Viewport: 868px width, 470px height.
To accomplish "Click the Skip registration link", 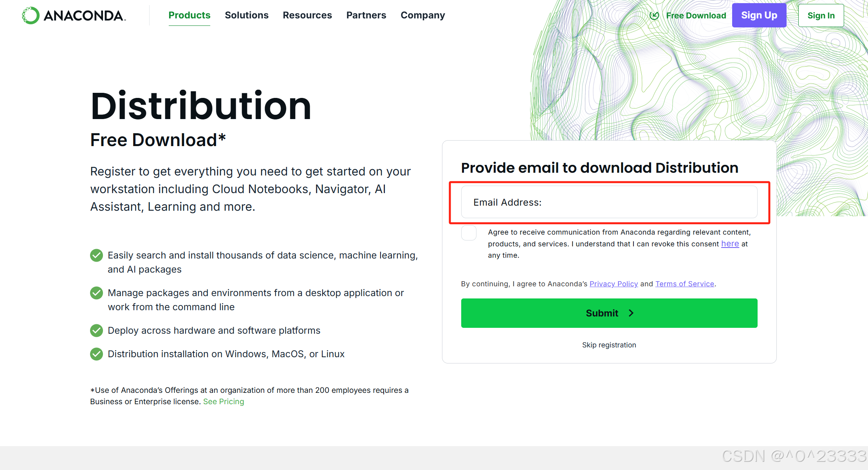I will (609, 345).
